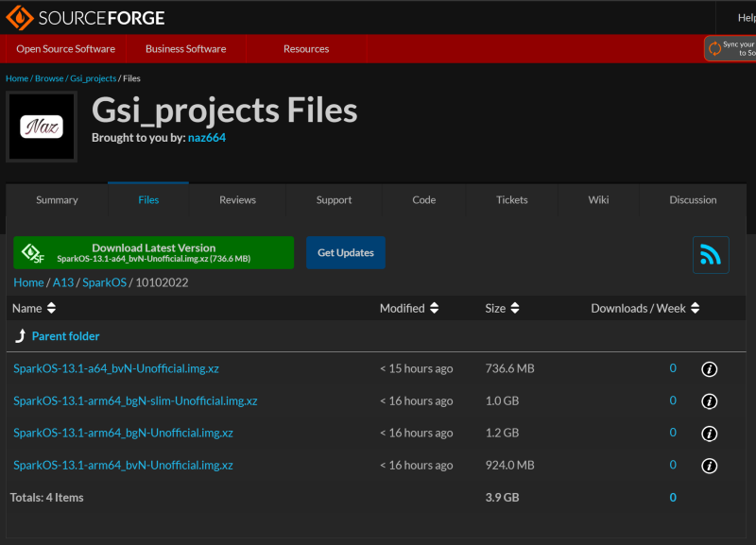Click the '< 15 hours ago' modified value

click(x=416, y=368)
